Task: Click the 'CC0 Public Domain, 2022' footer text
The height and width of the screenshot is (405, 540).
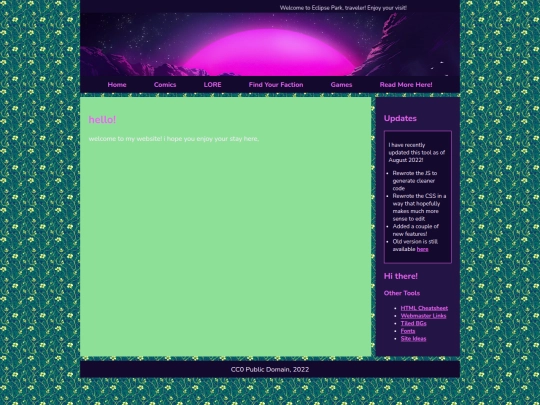Action: (270, 370)
